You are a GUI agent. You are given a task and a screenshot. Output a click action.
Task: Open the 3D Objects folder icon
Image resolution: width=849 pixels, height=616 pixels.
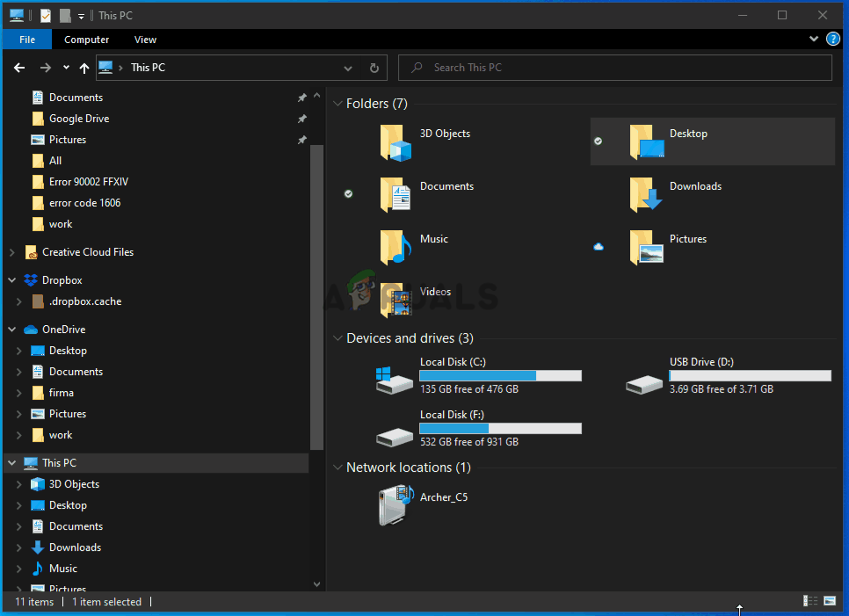point(395,142)
